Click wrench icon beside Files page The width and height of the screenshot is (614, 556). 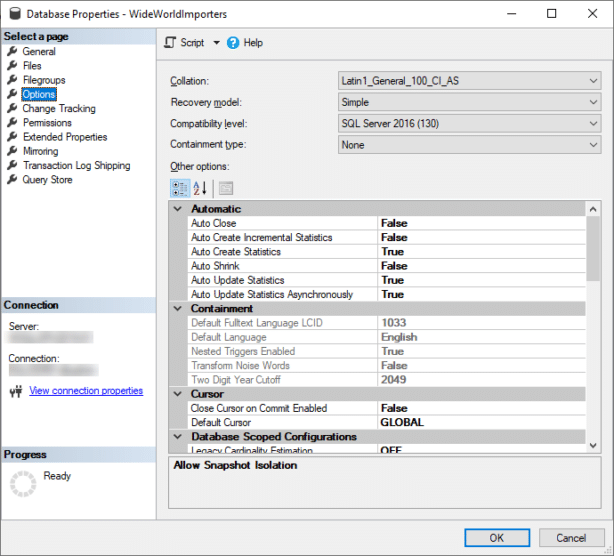[13, 65]
